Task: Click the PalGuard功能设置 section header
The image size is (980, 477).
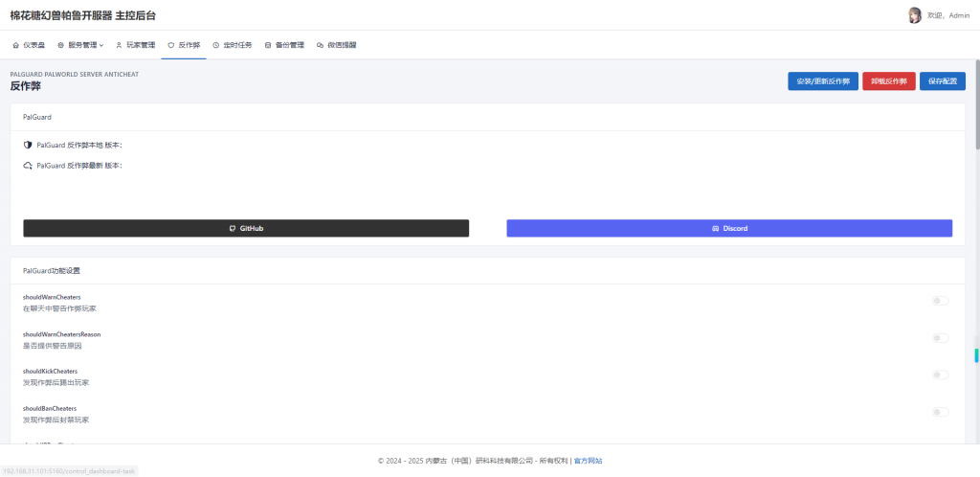Action: pyautogui.click(x=52, y=271)
